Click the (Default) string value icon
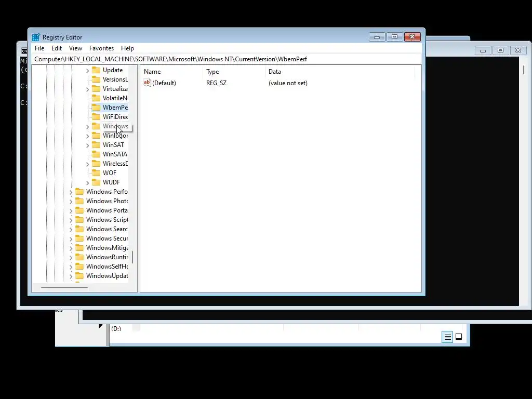Viewport: 532px width, 399px height. click(x=147, y=83)
